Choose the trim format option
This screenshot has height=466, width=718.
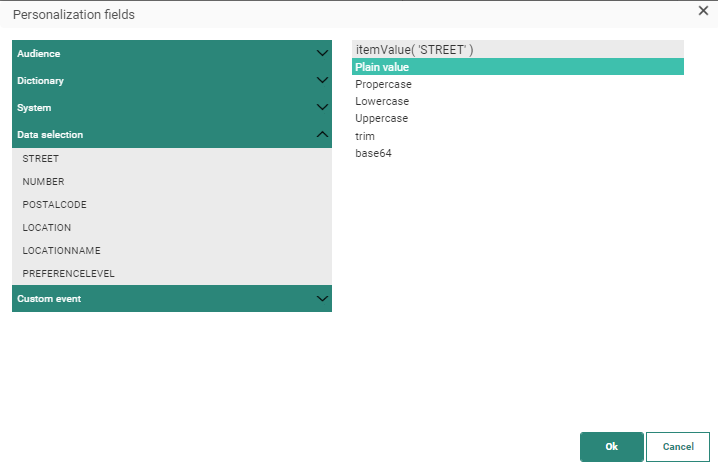point(365,136)
